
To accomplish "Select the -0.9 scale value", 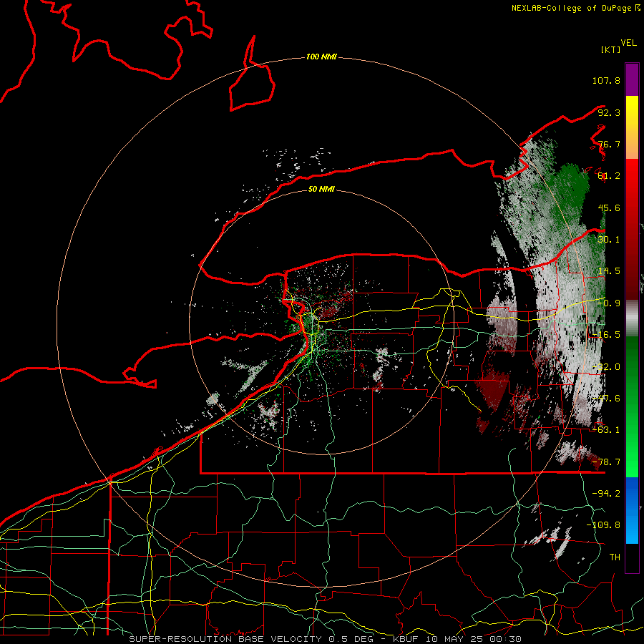I will [609, 303].
